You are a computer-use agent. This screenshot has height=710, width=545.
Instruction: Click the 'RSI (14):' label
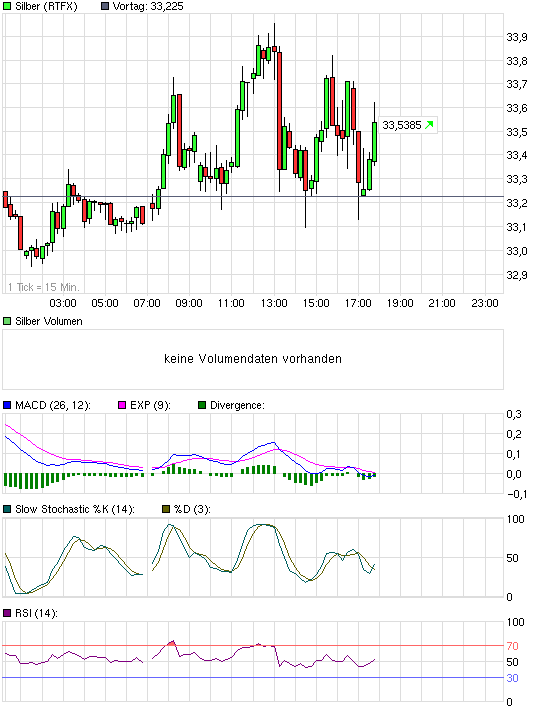[x=36, y=613]
